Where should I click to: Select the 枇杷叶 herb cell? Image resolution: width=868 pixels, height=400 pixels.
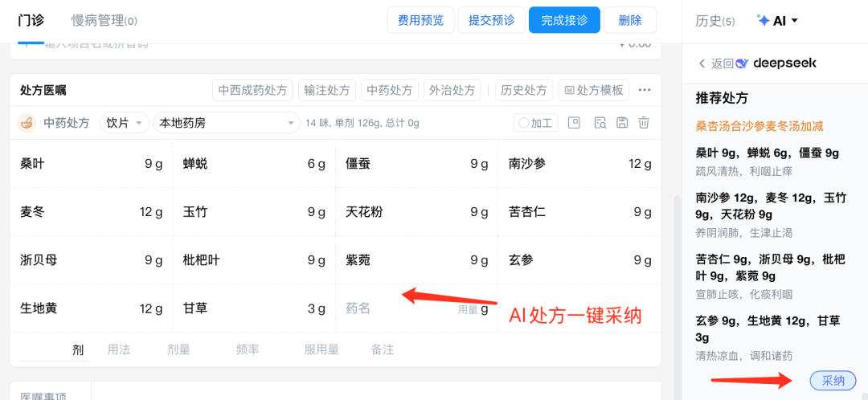point(254,260)
